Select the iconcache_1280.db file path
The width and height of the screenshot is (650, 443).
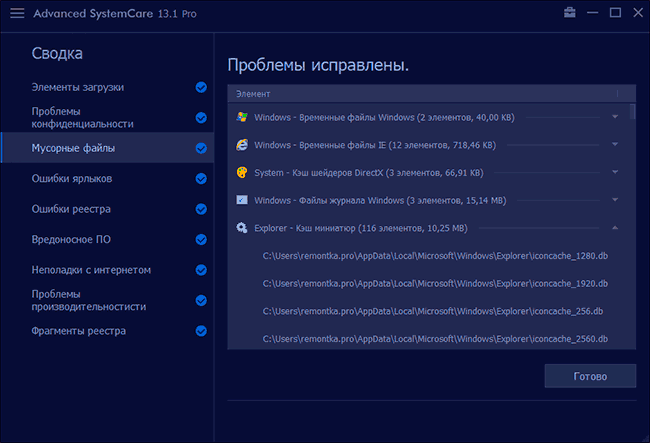435,256
